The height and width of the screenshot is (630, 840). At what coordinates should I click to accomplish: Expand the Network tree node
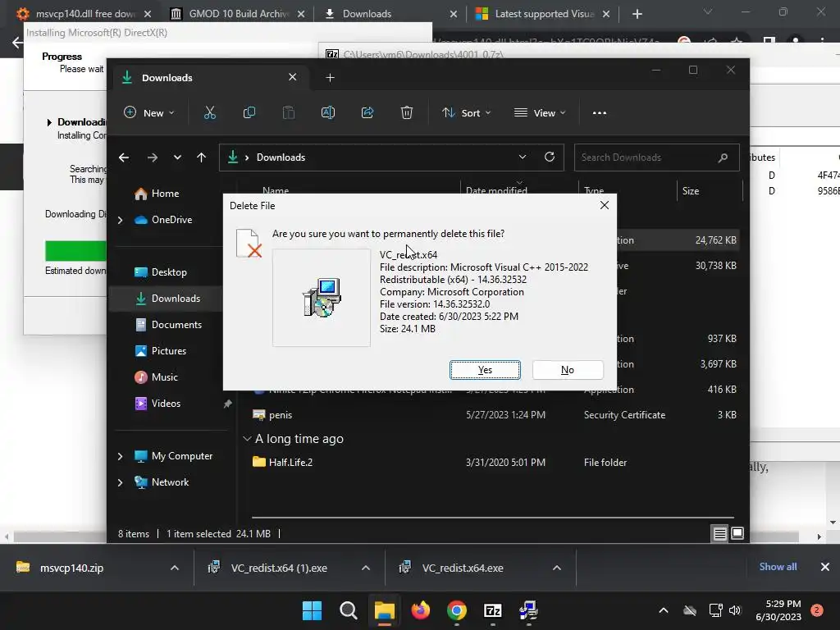tap(120, 482)
